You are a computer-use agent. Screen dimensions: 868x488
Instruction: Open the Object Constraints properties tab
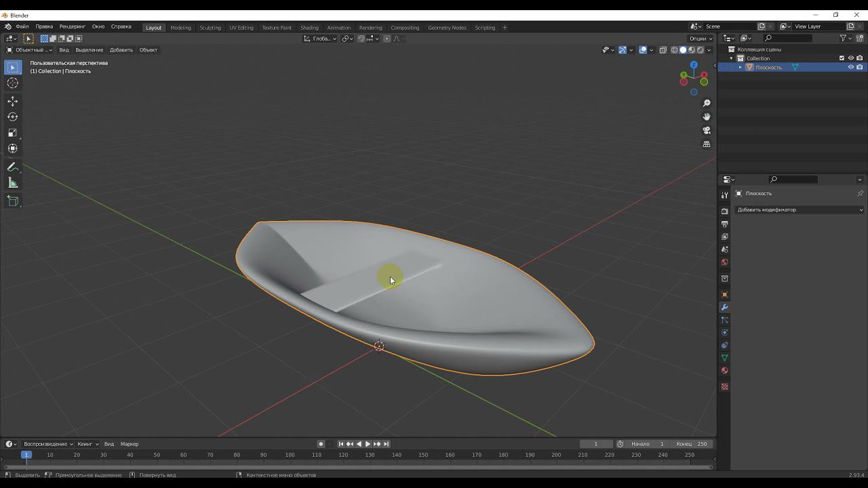click(x=724, y=346)
